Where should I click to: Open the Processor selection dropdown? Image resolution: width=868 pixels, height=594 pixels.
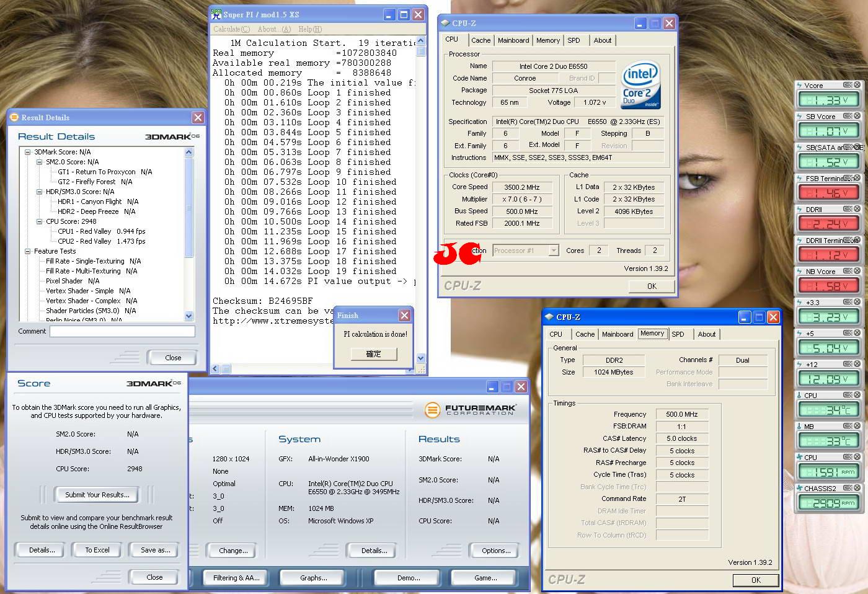pyautogui.click(x=554, y=250)
